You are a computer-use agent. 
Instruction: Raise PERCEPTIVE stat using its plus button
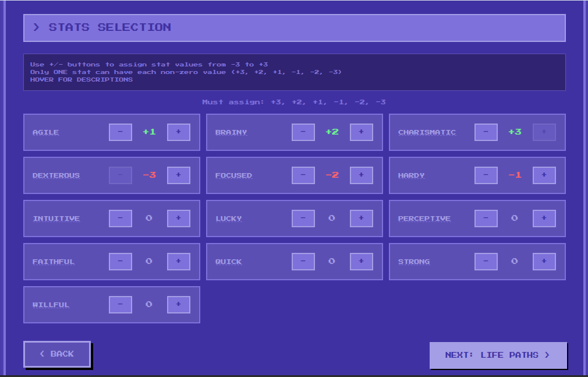coord(544,219)
